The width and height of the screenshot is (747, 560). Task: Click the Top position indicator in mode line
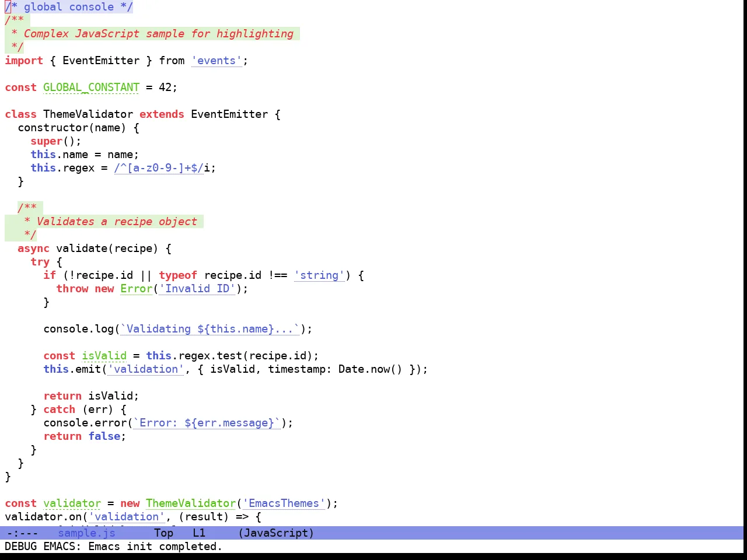(x=163, y=533)
